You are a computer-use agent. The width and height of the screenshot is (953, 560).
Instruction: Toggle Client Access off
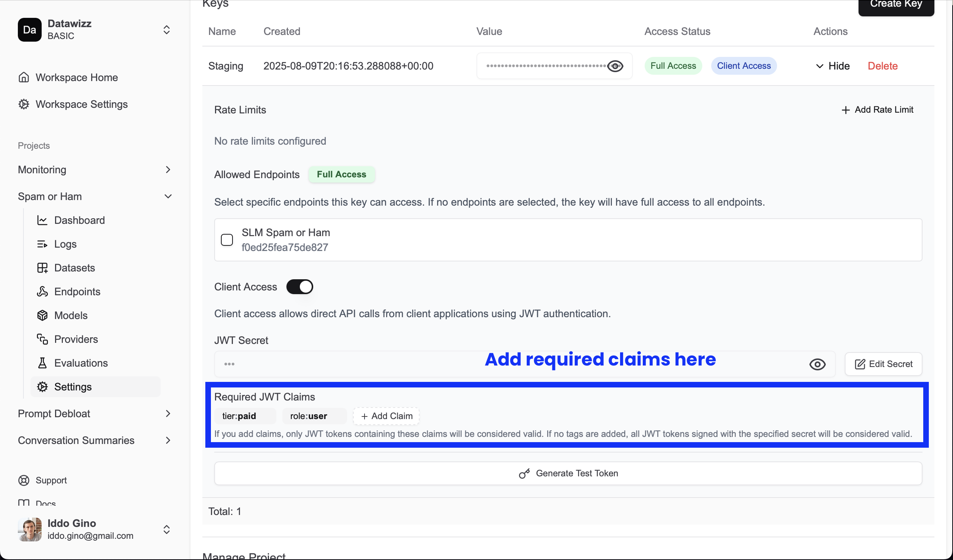pyautogui.click(x=299, y=287)
